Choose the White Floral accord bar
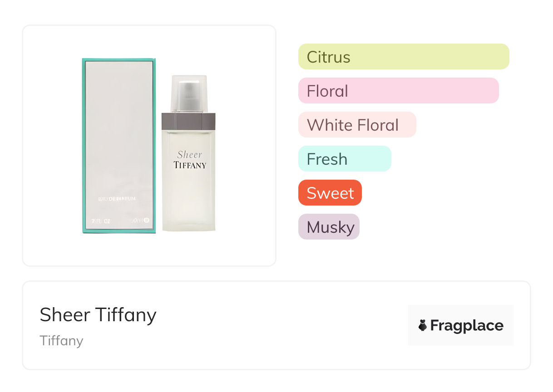This screenshot has width=553, height=392. tap(357, 125)
